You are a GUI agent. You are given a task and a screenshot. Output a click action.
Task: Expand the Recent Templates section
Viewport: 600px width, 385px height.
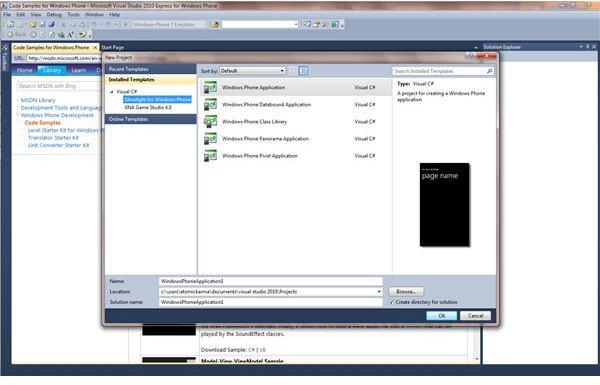[x=151, y=69]
